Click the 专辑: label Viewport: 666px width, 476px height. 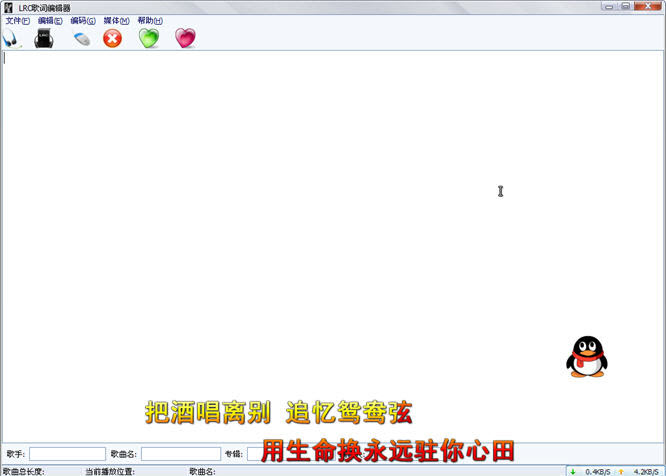pos(234,454)
